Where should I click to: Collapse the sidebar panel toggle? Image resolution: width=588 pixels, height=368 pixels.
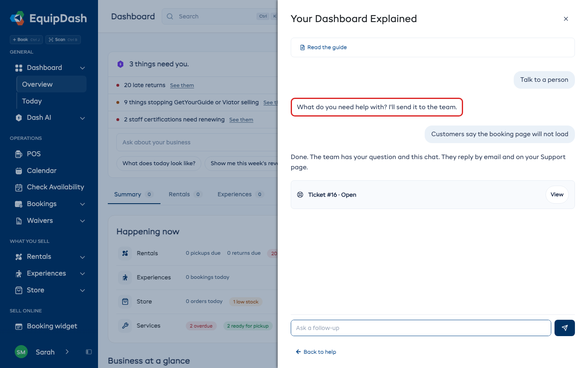tap(89, 352)
